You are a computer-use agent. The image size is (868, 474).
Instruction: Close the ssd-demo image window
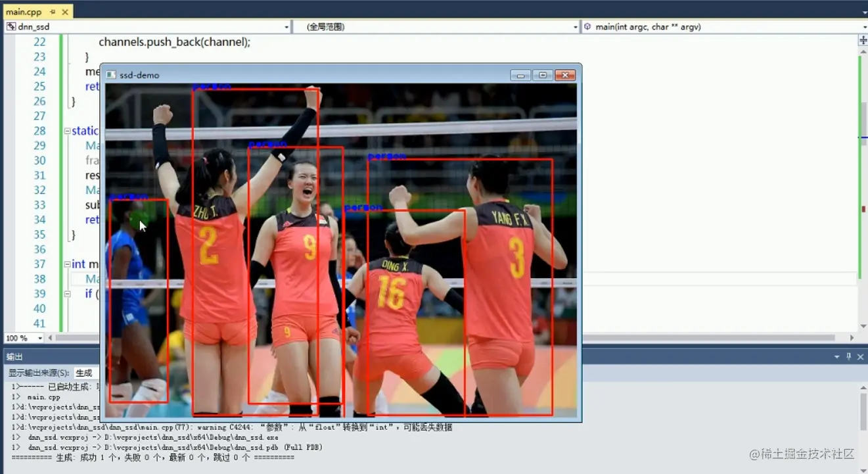(565, 75)
